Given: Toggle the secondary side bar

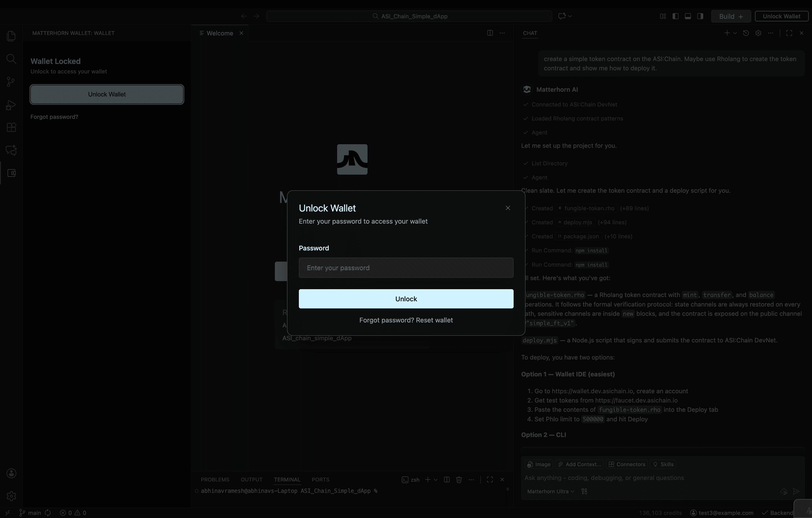Looking at the screenshot, I should point(700,16).
